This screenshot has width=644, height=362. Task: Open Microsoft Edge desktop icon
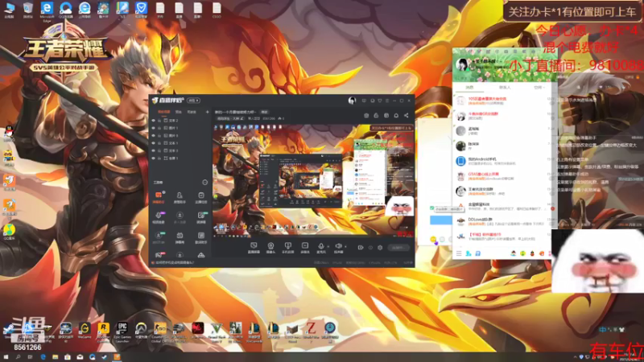47,11
